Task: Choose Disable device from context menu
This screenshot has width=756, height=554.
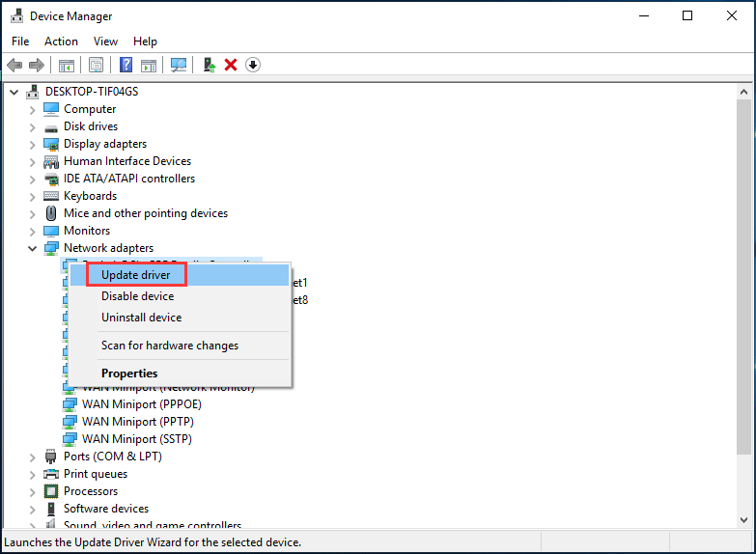Action: tap(180, 296)
